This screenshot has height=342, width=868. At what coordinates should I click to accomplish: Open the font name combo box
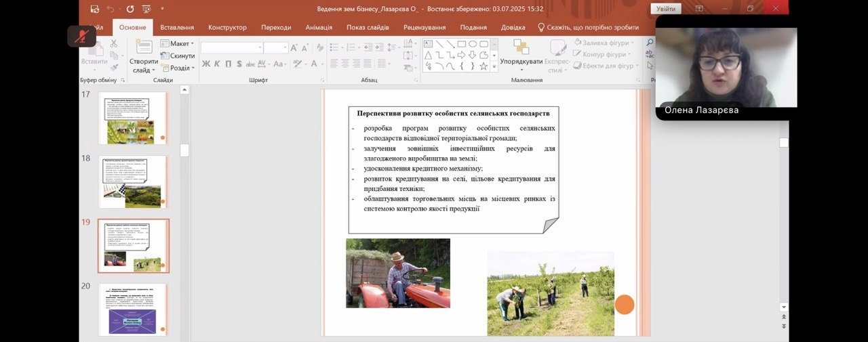pyautogui.click(x=231, y=47)
